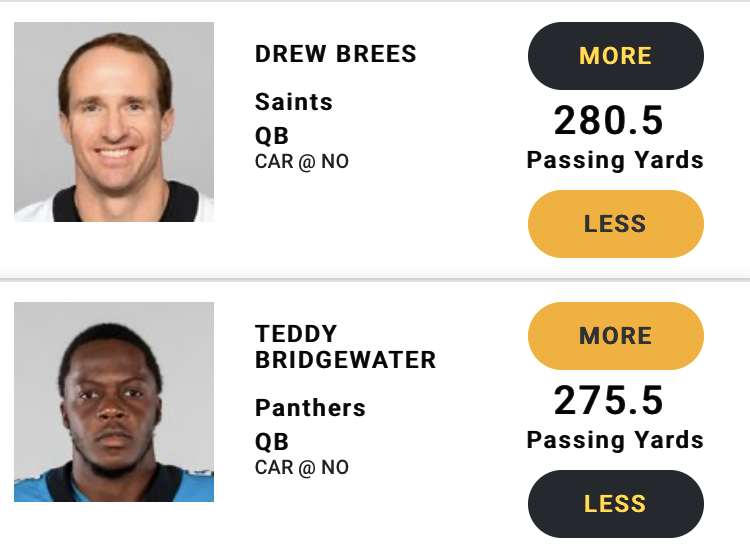
Task: Choose MORE for Teddy Bridgewater passing yards
Action: point(616,336)
